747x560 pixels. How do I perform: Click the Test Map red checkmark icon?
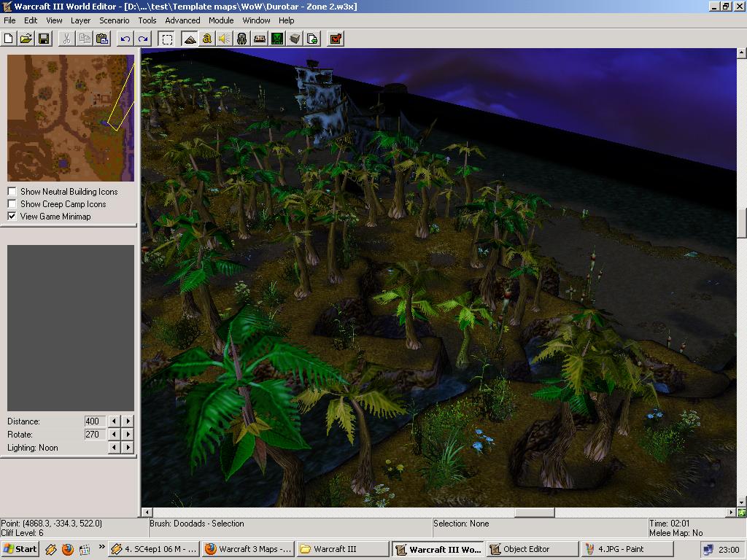(336, 39)
